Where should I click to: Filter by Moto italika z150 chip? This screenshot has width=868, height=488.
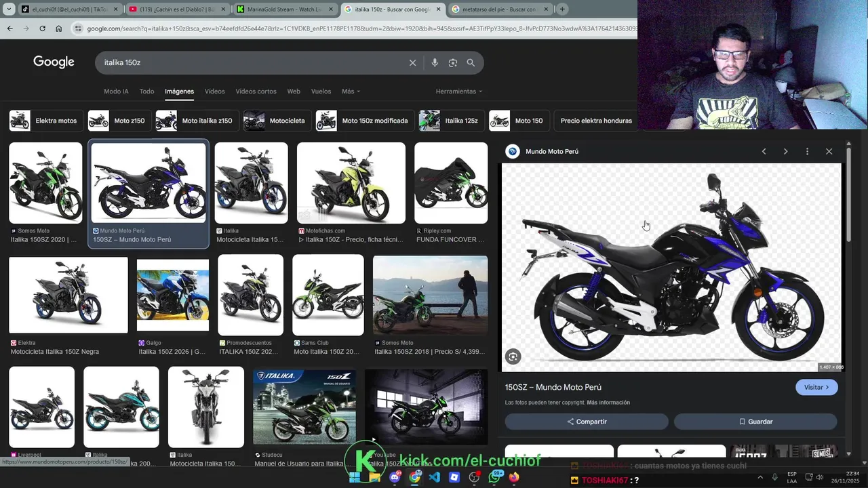pos(197,121)
